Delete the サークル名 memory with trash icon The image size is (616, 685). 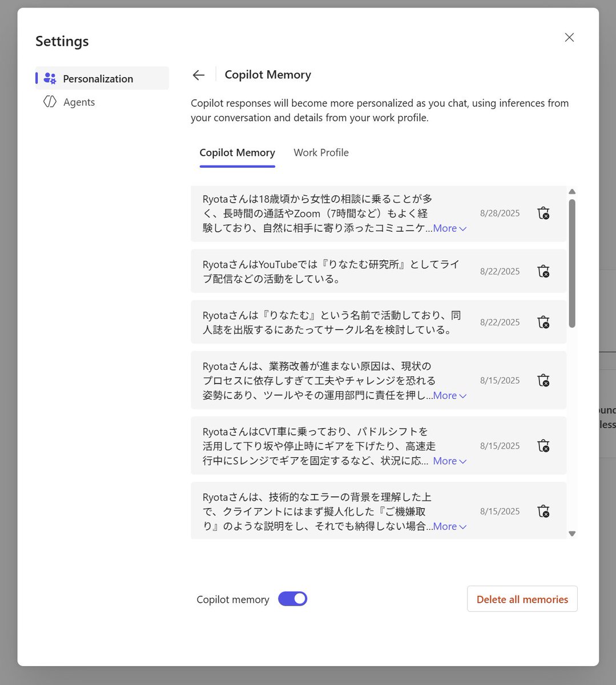click(543, 322)
